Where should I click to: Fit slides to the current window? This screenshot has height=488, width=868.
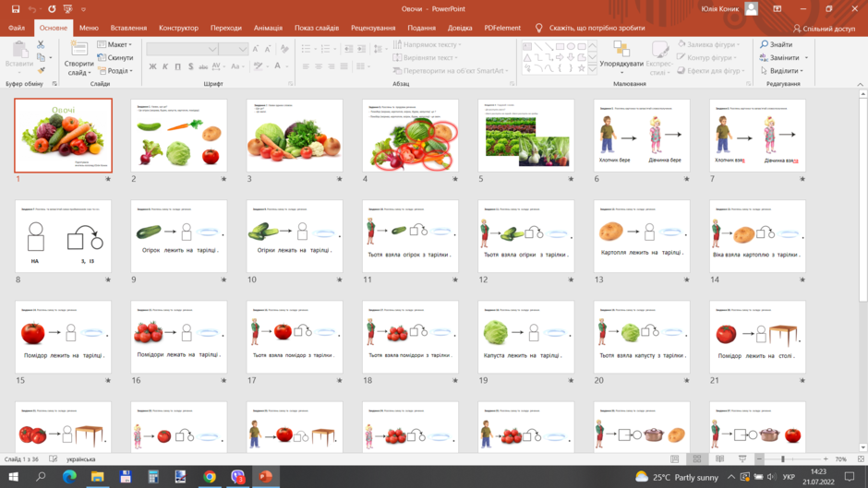pos(861,459)
